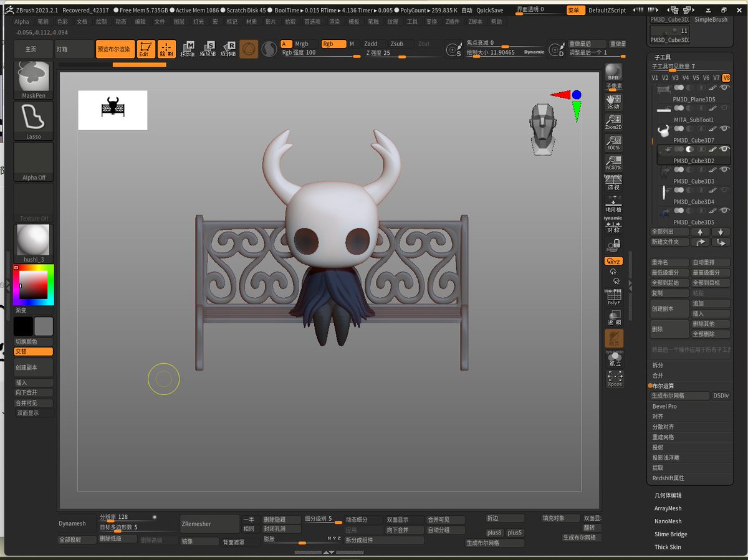The image size is (748, 560).
Task: Click the camera head orientation widget
Action: 542,129
